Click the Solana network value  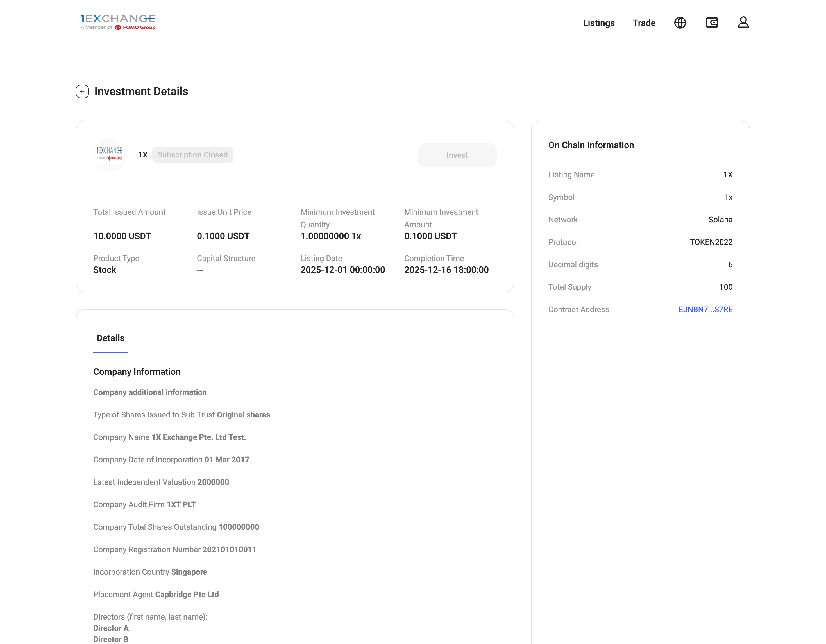pyautogui.click(x=720, y=220)
